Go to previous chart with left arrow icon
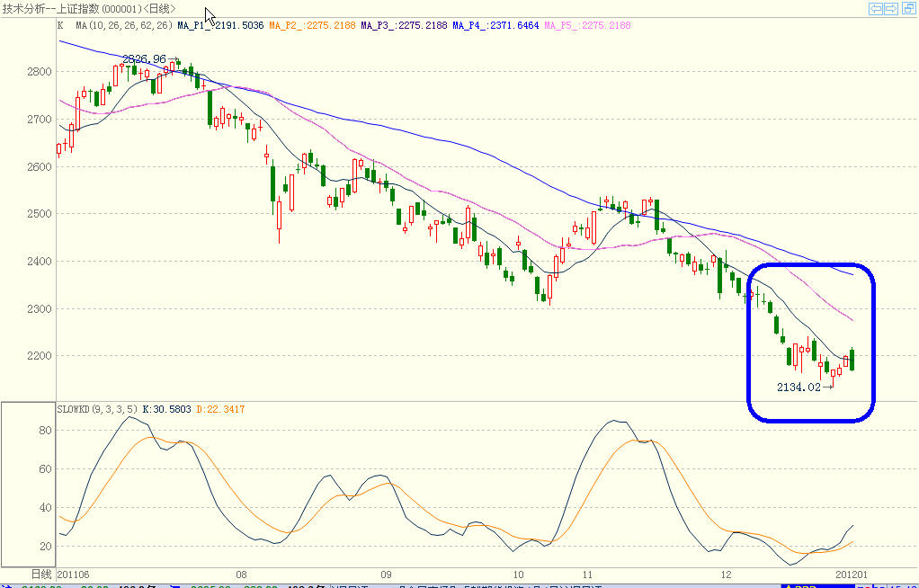919x588 pixels. pyautogui.click(x=876, y=8)
